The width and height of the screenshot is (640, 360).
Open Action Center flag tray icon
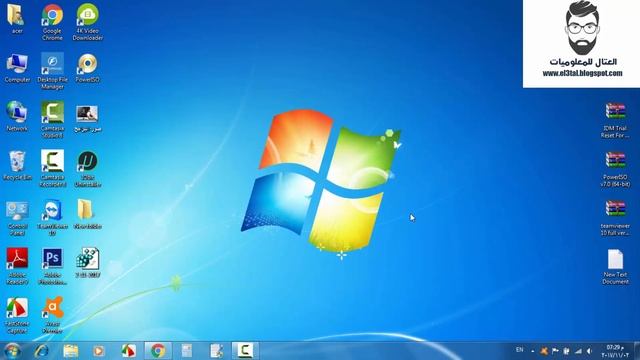555,351
